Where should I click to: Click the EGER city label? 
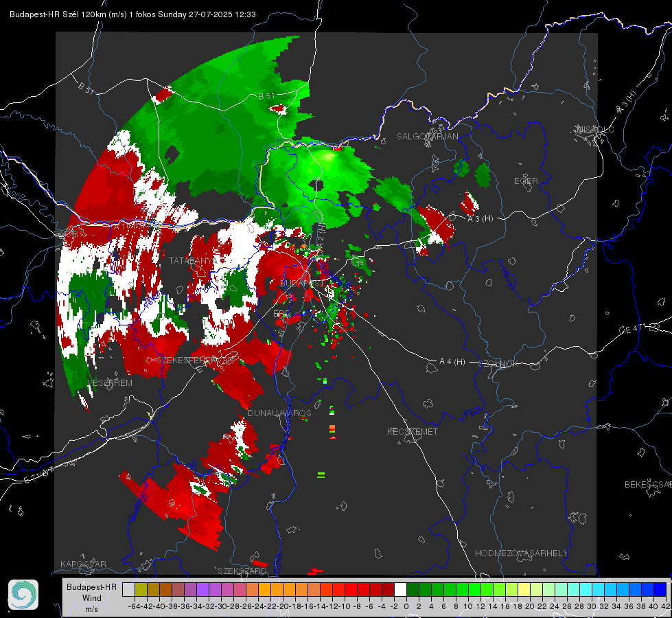526,181
